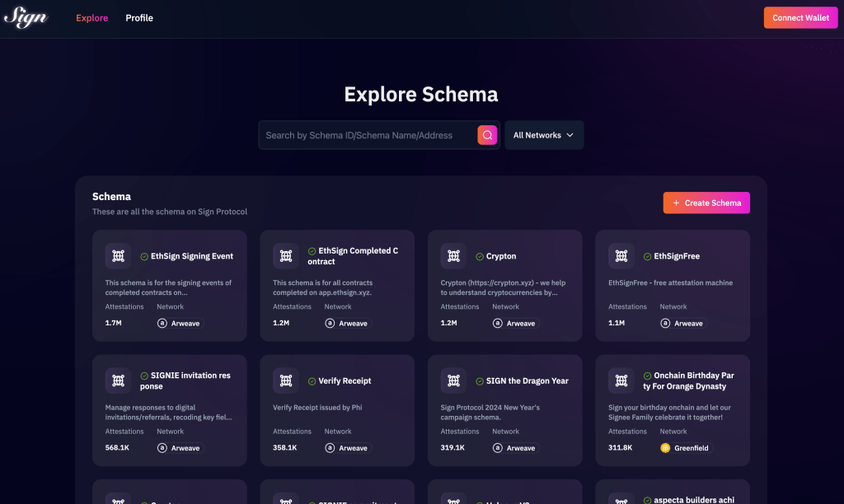
Task: Click the SIGN the Dragon Year schema icon
Action: pyautogui.click(x=453, y=380)
